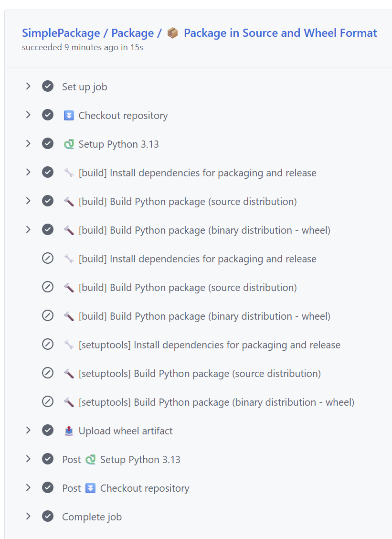Click the upload icon beside Upload wheel artifact
The height and width of the screenshot is (539, 392).
69,431
